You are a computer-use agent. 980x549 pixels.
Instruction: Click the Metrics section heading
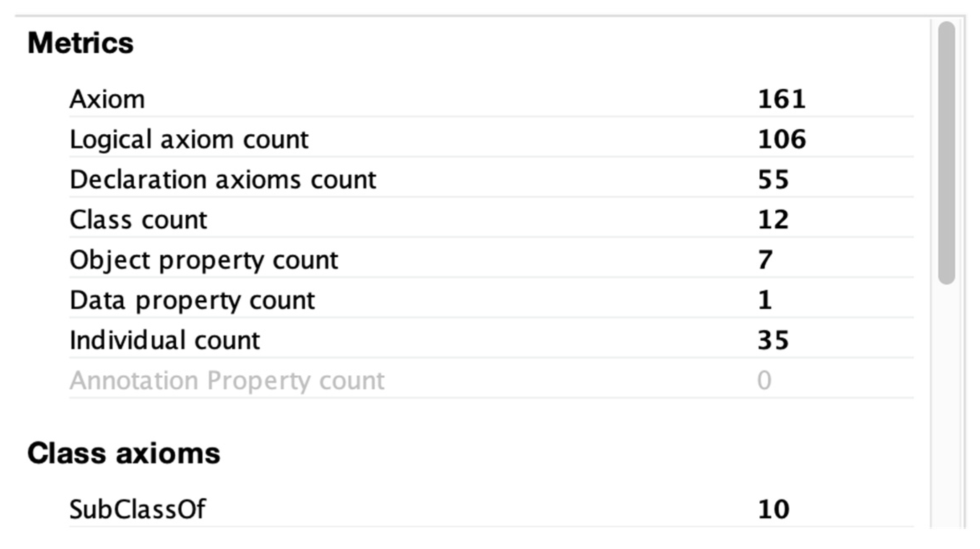(x=81, y=43)
